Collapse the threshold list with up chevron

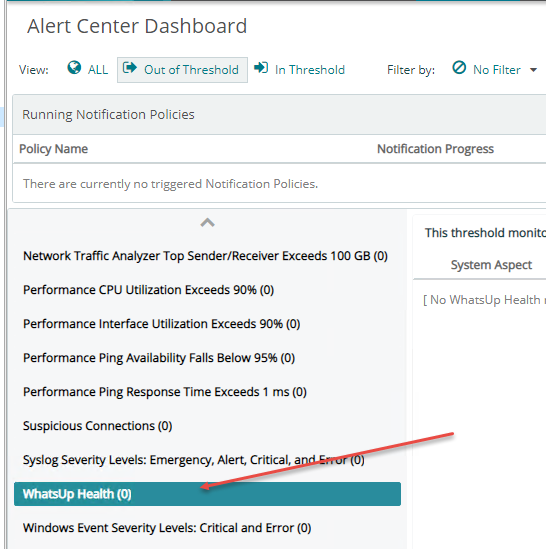(207, 223)
